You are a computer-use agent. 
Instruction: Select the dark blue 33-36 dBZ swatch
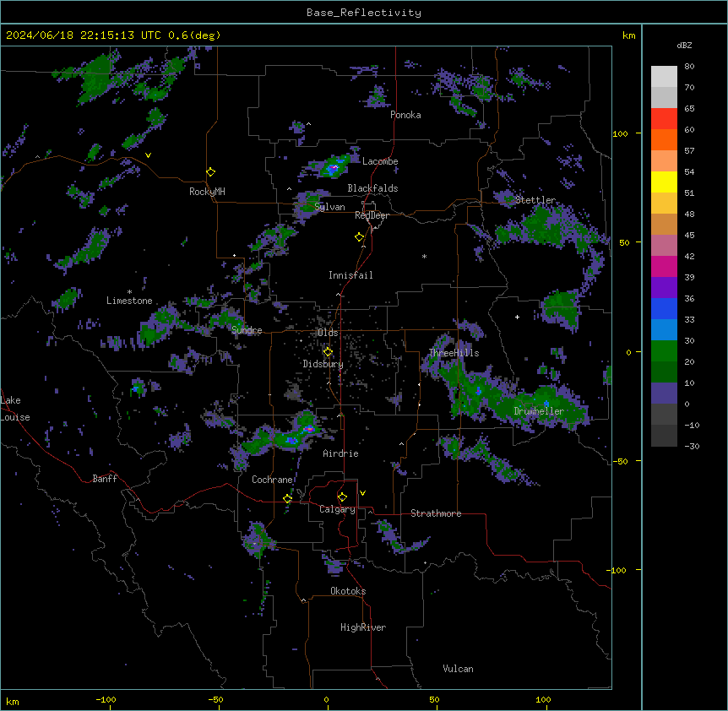click(x=664, y=309)
